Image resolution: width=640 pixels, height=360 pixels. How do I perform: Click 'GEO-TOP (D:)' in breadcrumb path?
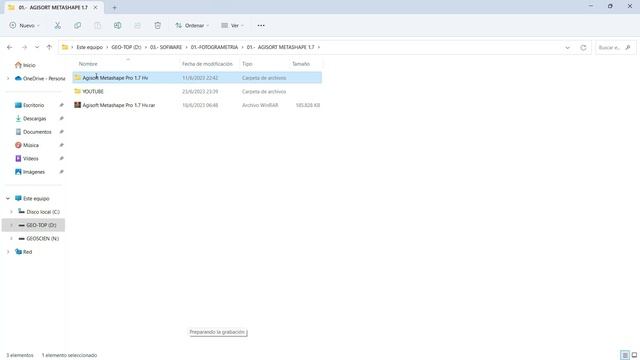click(x=126, y=47)
